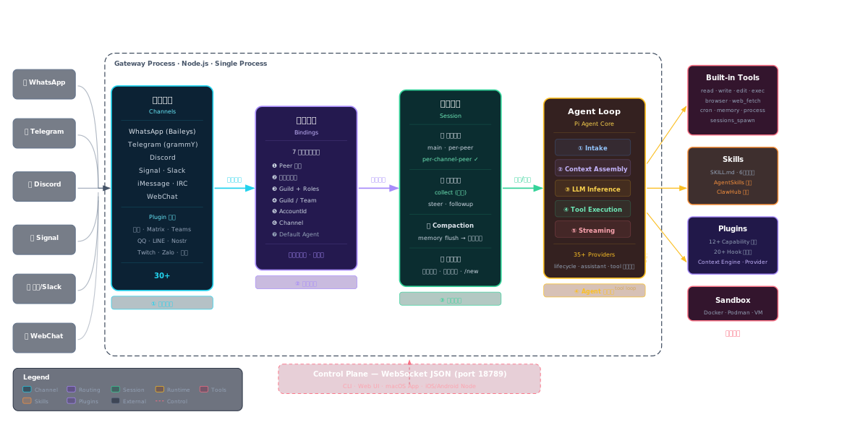Click 'Docker · Podman · VM' in Sandbox box
This screenshot has width=868, height=425.
pyautogui.click(x=733, y=313)
